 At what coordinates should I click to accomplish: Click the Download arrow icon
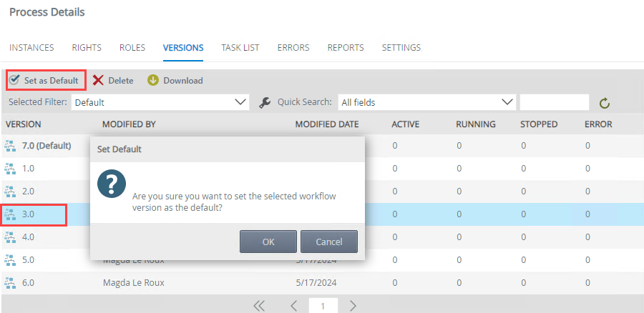point(153,81)
